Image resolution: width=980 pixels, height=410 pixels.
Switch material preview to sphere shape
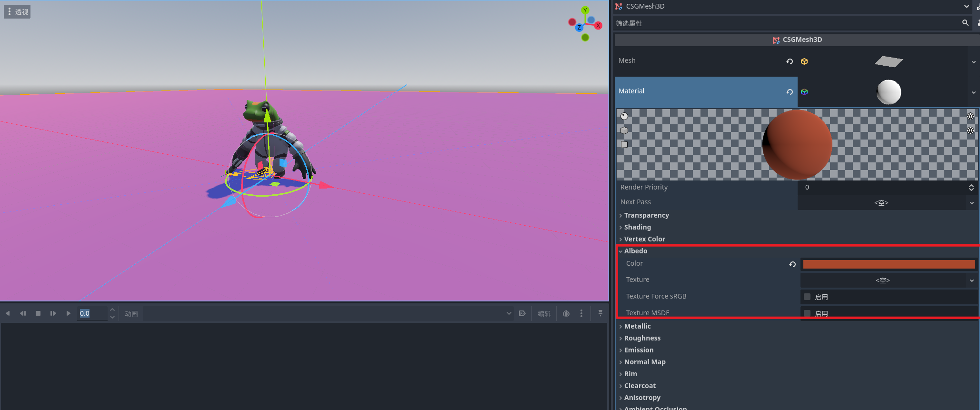(x=624, y=116)
